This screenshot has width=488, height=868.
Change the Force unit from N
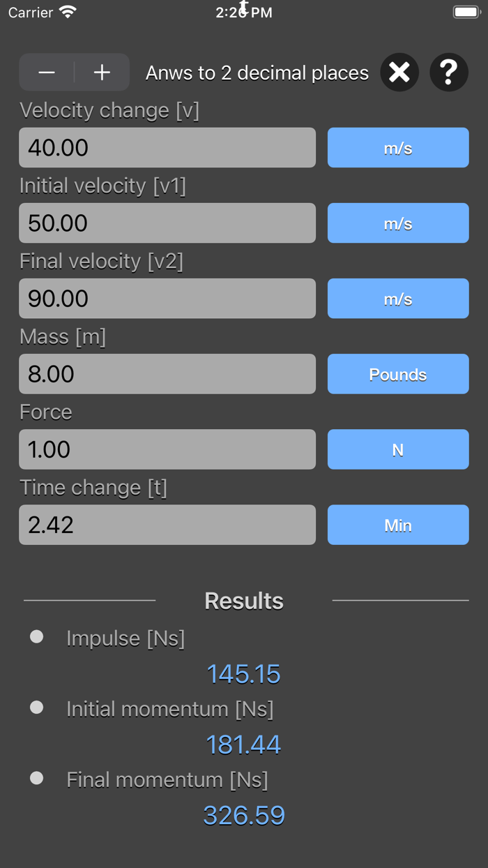397,449
